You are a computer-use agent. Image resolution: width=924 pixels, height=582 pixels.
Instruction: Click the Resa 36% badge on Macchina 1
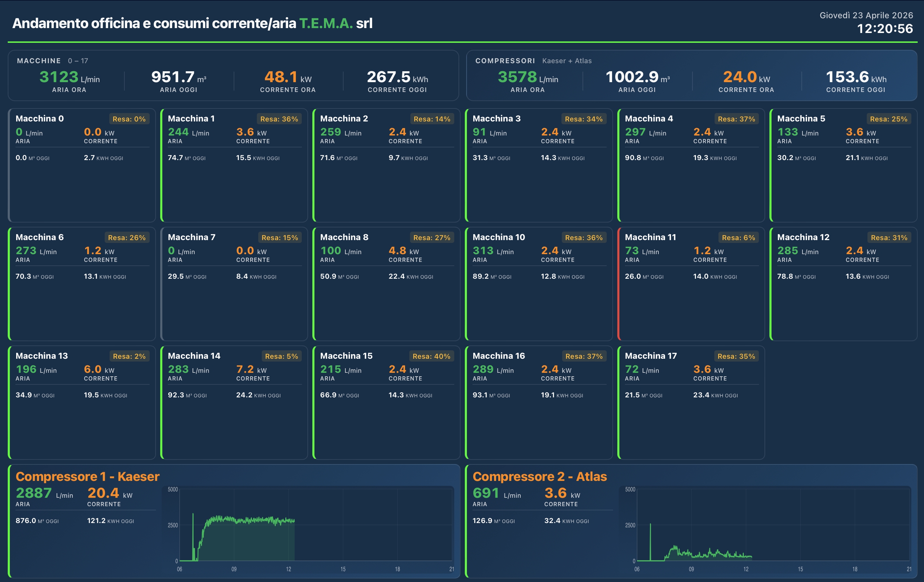279,119
